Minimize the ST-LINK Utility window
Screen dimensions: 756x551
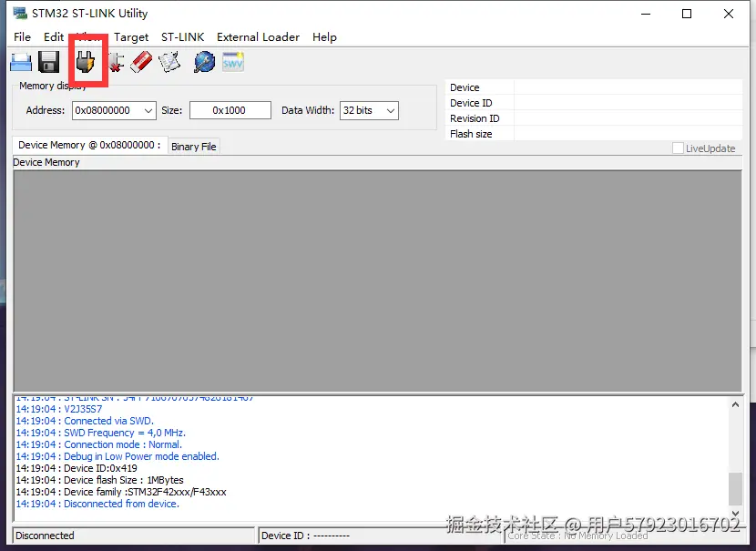pyautogui.click(x=646, y=14)
